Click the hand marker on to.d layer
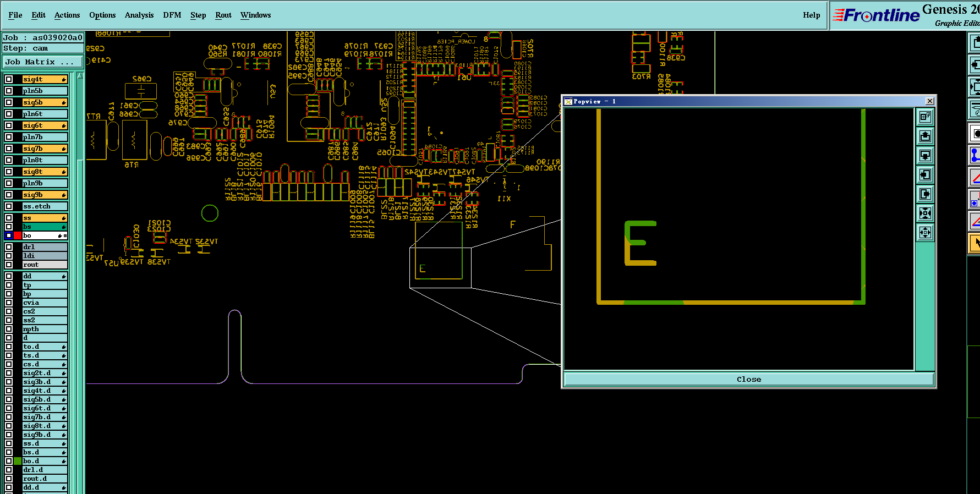This screenshot has height=494, width=980. point(64,347)
